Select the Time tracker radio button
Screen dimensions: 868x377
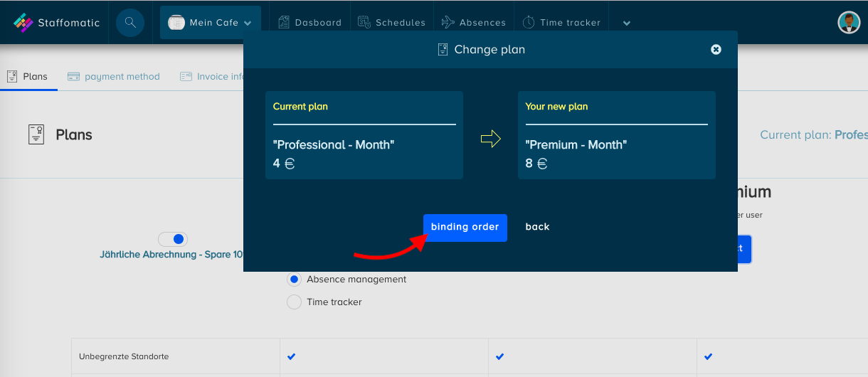pyautogui.click(x=294, y=302)
